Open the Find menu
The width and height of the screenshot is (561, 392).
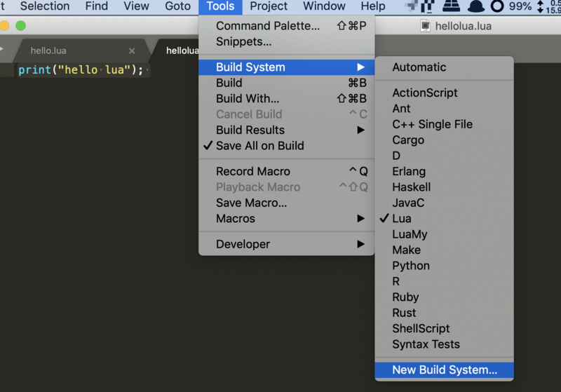click(x=97, y=6)
